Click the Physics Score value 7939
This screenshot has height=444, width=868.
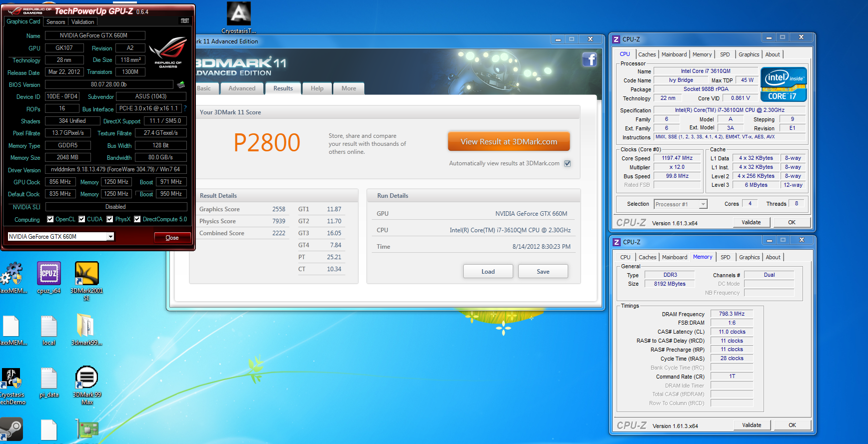279,221
